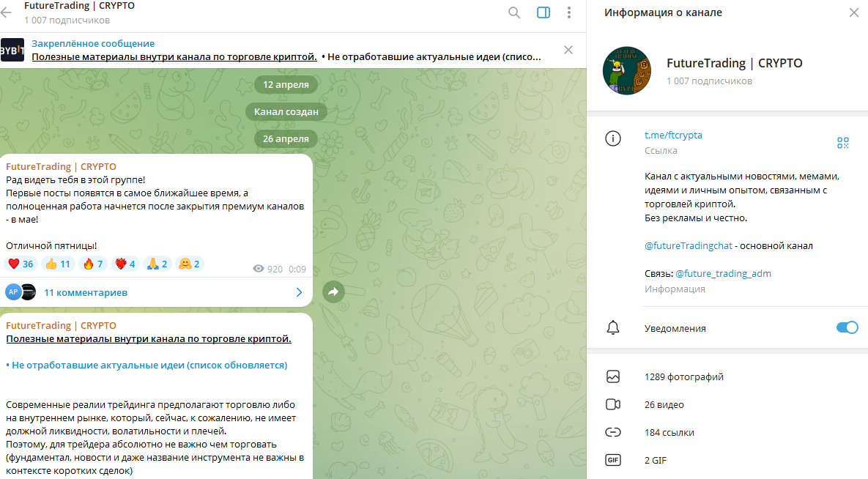Open the @future_trading_adm contact link

[723, 273]
